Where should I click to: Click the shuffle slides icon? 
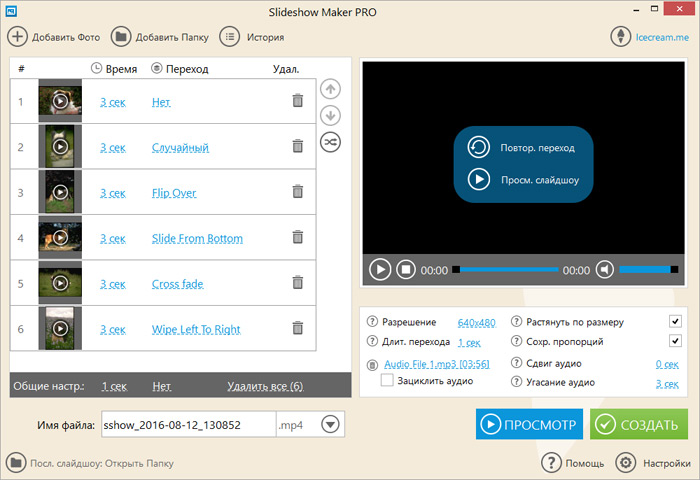tap(330, 142)
